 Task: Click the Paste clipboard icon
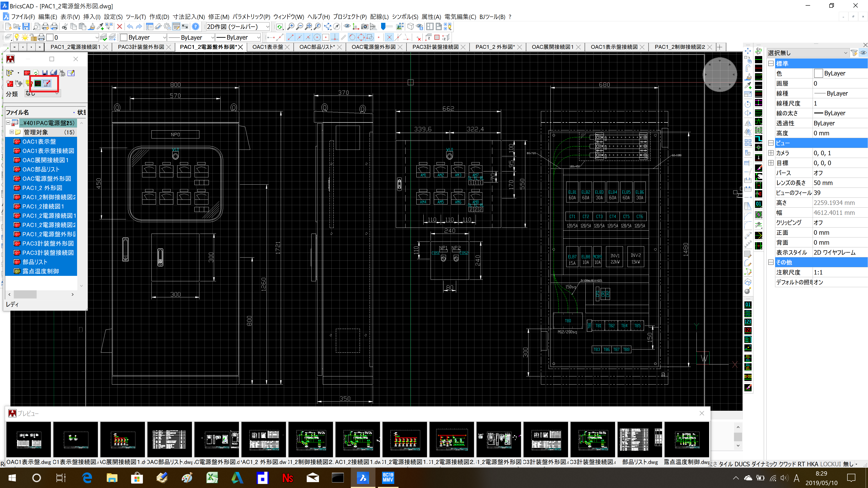click(82, 27)
